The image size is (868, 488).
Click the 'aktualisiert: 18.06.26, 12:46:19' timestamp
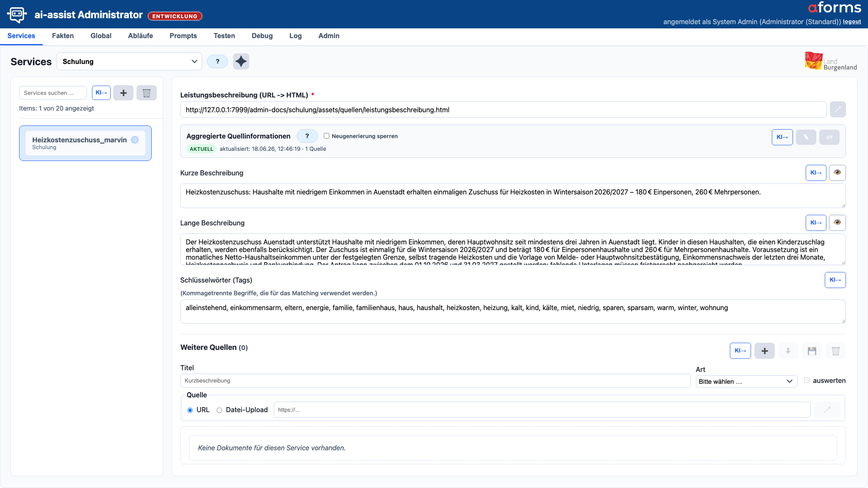click(x=260, y=149)
